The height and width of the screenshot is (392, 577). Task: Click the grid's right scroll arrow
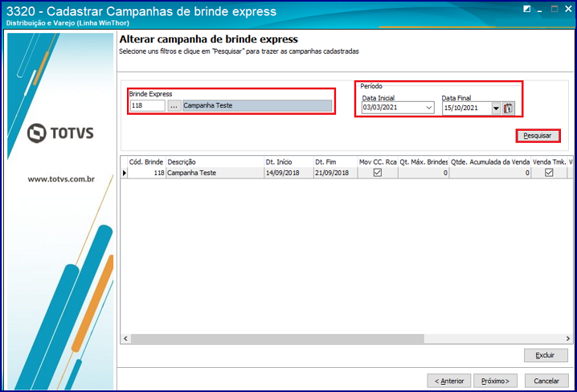(x=568, y=338)
